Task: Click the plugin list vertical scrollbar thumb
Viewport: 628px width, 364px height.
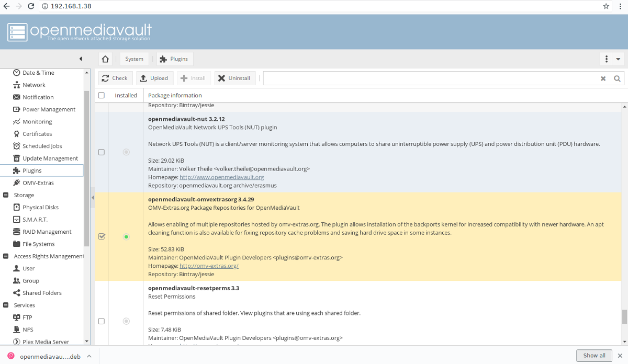Action: tap(624, 317)
